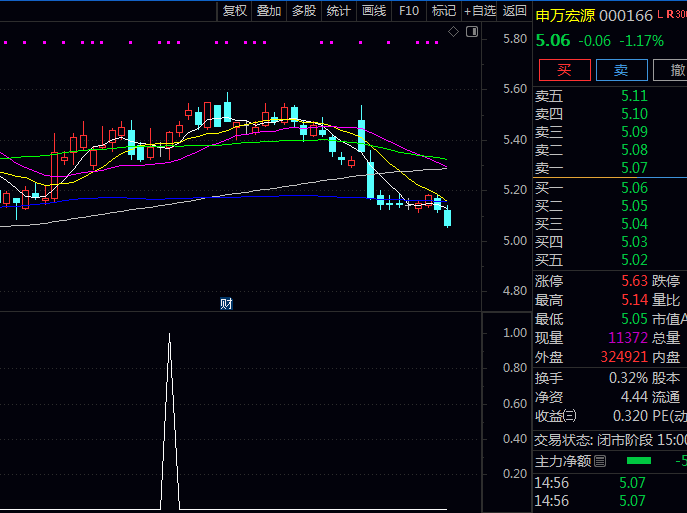Click the 撤 cancel order button
Viewport: 687px width, 513px height.
pyautogui.click(x=670, y=70)
